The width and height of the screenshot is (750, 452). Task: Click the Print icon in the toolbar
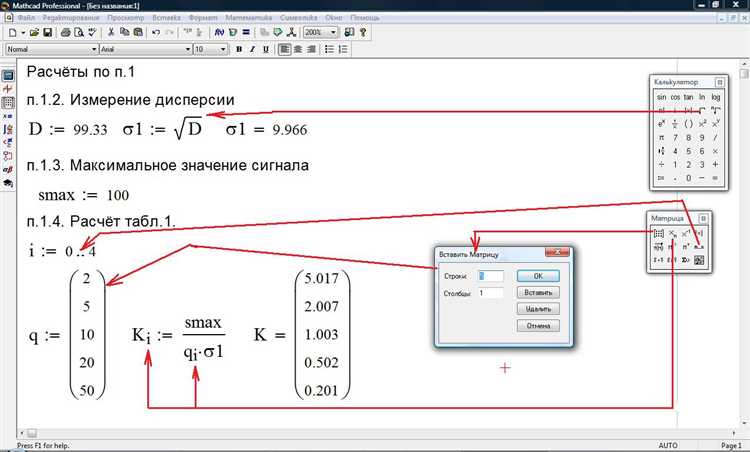(66, 33)
